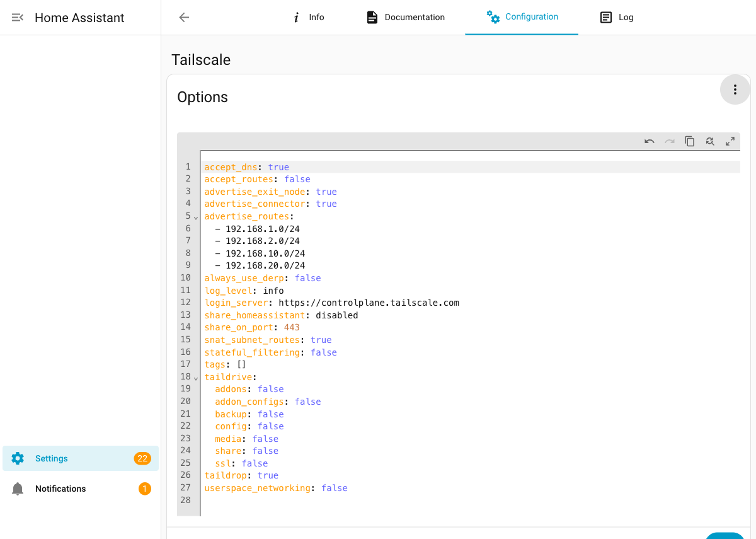Click the accept_dns true value
The width and height of the screenshot is (756, 539).
(278, 167)
